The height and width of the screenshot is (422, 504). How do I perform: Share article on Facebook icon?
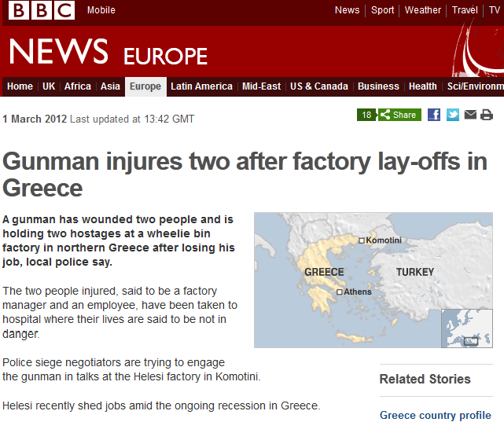point(433,115)
